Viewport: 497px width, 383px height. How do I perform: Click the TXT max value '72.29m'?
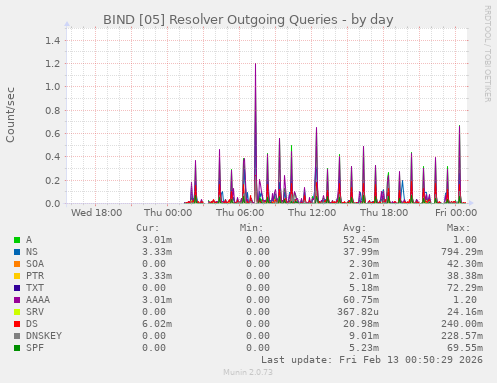tap(465, 288)
